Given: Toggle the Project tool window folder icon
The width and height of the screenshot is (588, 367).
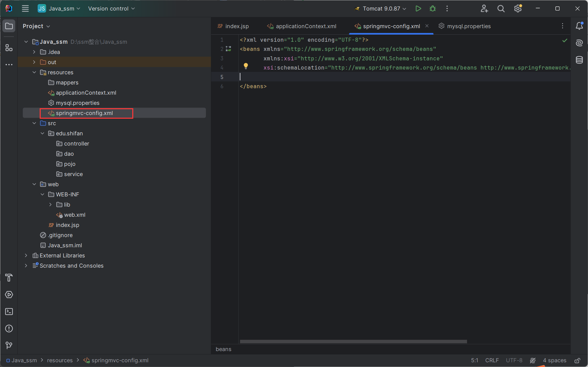Looking at the screenshot, I should tap(9, 26).
